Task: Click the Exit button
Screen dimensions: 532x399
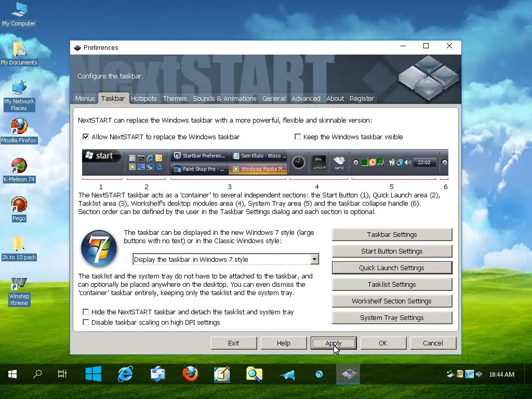Action: click(x=234, y=343)
